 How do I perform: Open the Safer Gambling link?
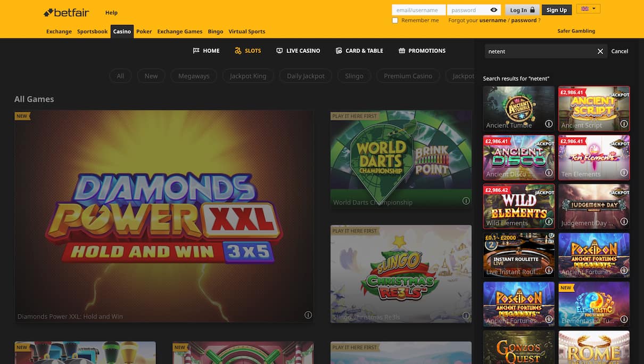pos(577,30)
